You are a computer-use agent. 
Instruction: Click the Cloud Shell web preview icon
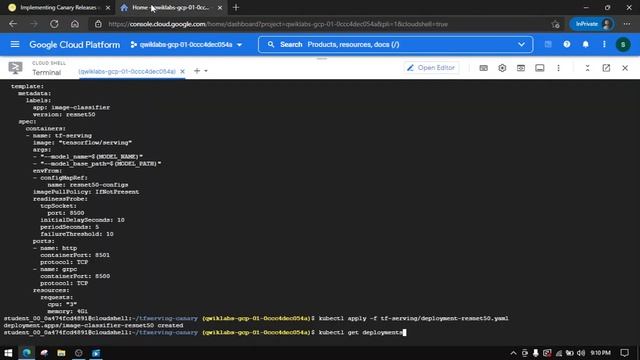coord(521,68)
